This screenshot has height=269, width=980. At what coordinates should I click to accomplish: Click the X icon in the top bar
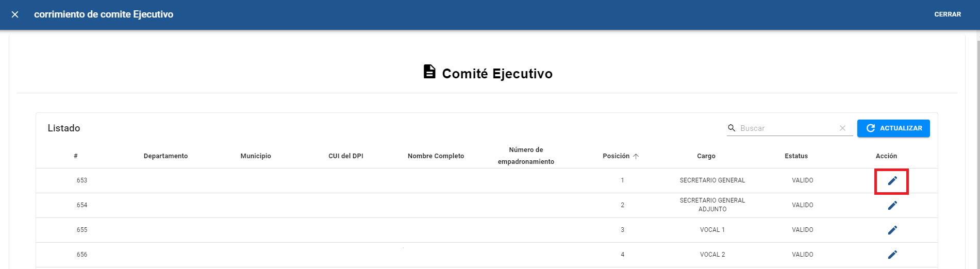[15, 14]
